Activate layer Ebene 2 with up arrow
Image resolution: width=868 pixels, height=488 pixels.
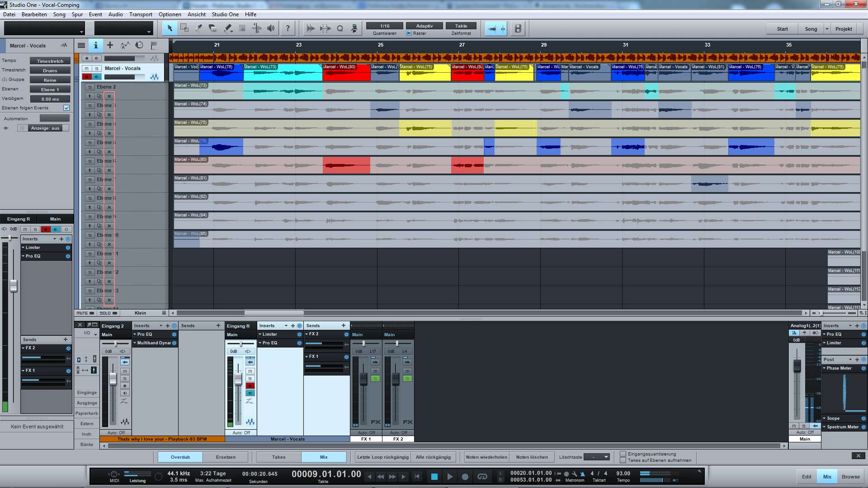click(90, 96)
